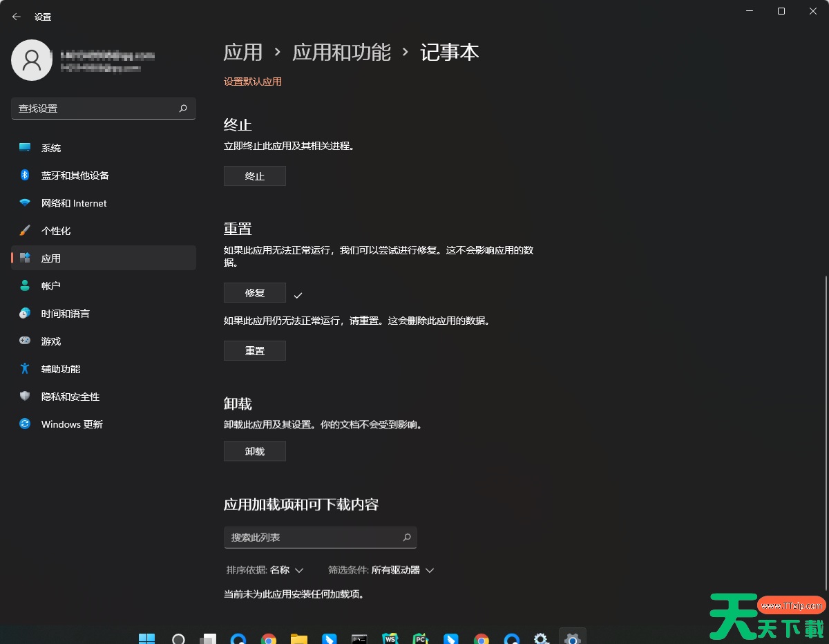The image size is (829, 644).
Task: Open PyCharm from the taskbar
Action: tap(420, 639)
